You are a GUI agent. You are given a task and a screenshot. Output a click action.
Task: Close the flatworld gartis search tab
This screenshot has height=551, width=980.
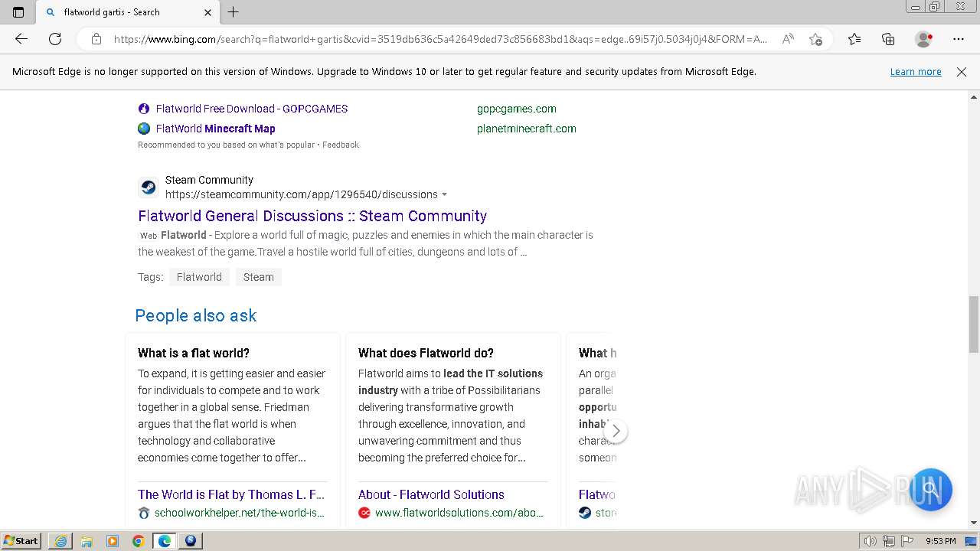tap(207, 12)
